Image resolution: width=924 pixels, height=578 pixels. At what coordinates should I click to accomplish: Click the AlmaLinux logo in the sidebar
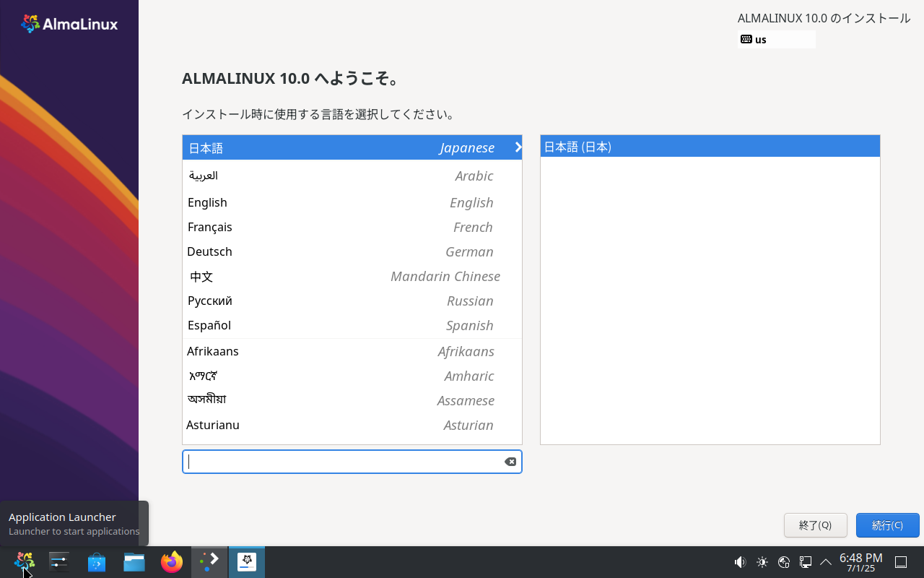pyautogui.click(x=69, y=24)
